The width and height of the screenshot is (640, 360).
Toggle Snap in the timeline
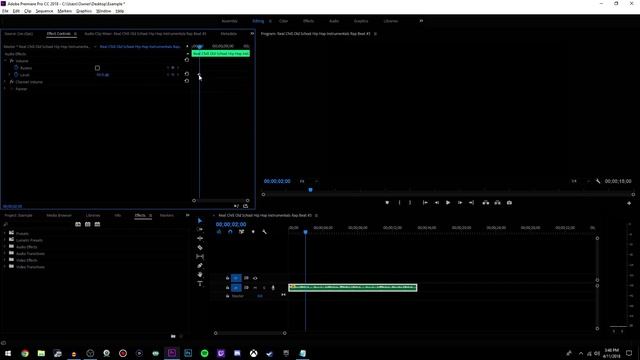click(230, 232)
